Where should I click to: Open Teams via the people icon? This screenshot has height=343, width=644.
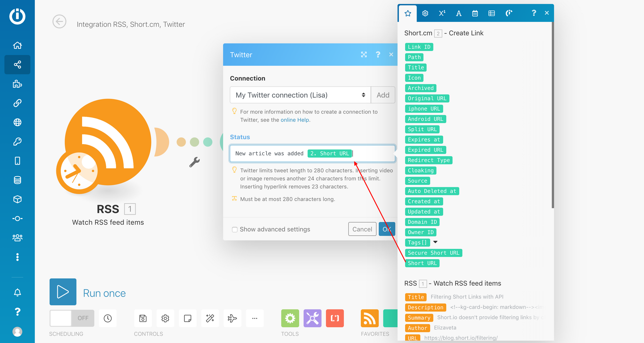pyautogui.click(x=17, y=238)
